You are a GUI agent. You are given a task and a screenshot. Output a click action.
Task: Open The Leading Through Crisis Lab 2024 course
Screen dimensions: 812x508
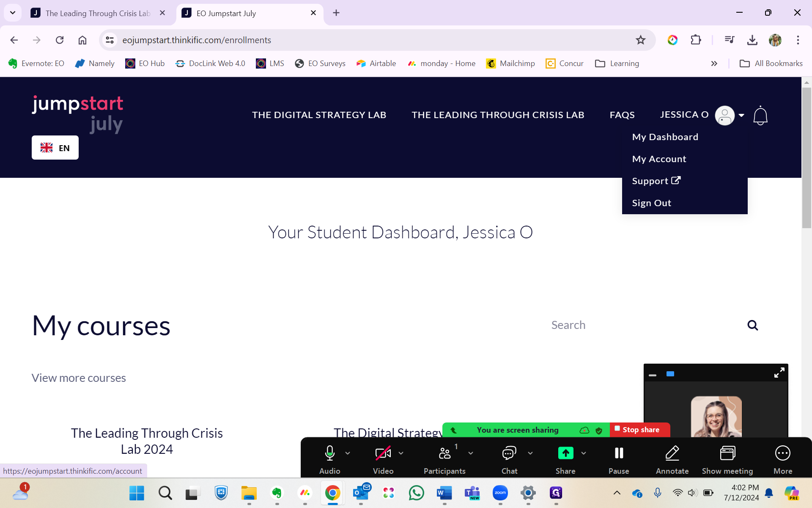(x=147, y=441)
